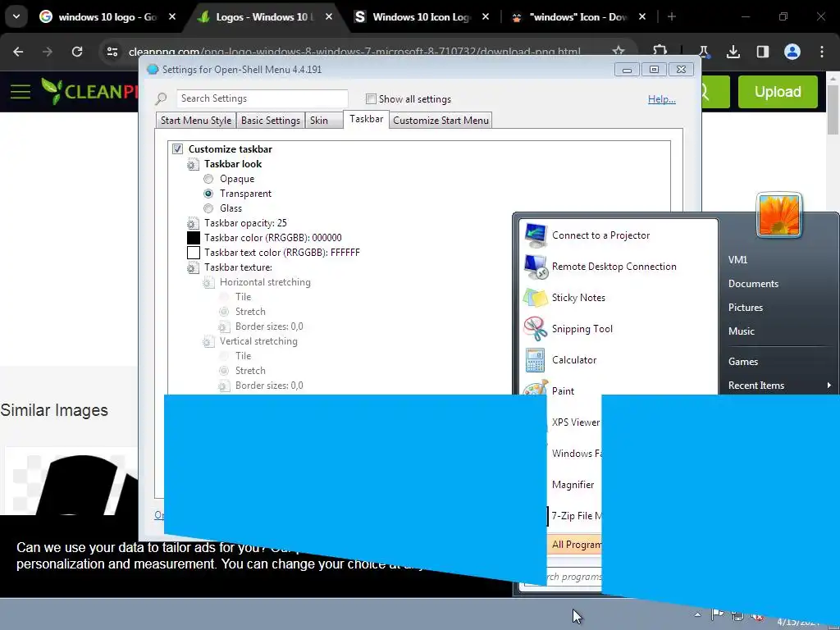840x630 pixels.
Task: Click the user flower picture
Action: point(779,215)
